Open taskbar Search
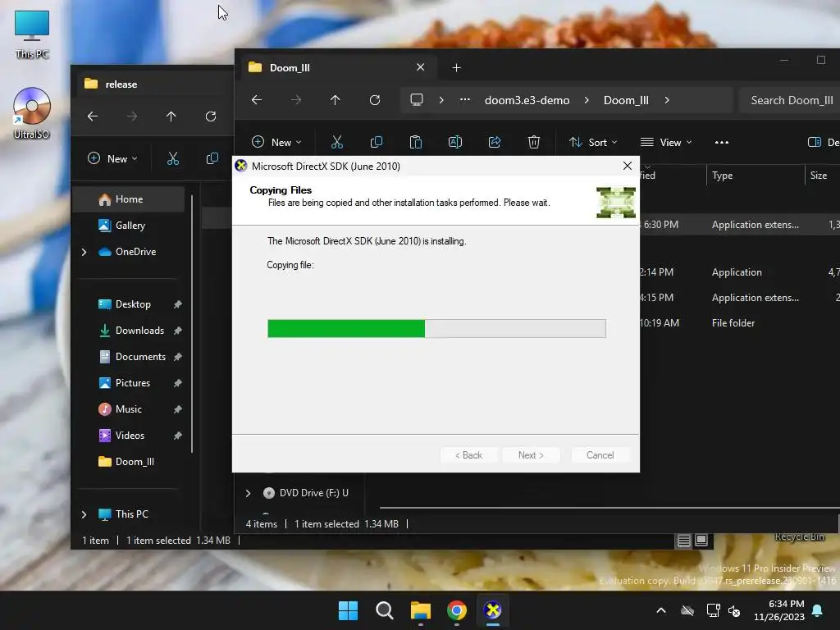 click(x=384, y=610)
